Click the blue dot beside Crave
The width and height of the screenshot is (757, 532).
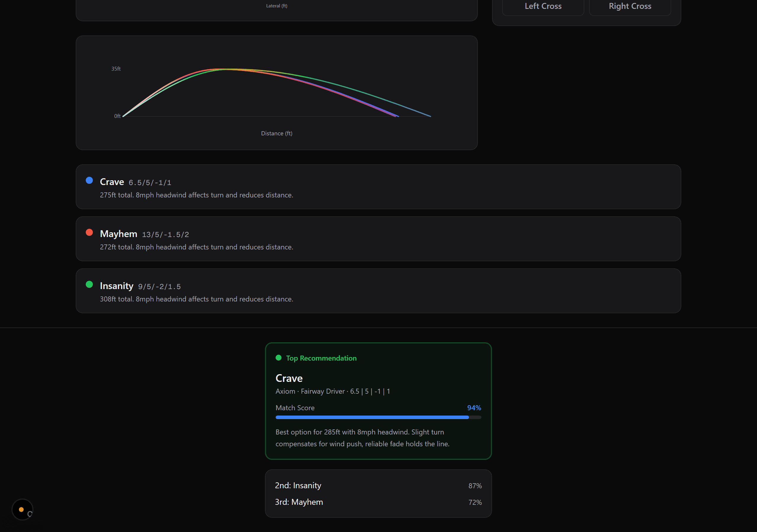click(89, 180)
